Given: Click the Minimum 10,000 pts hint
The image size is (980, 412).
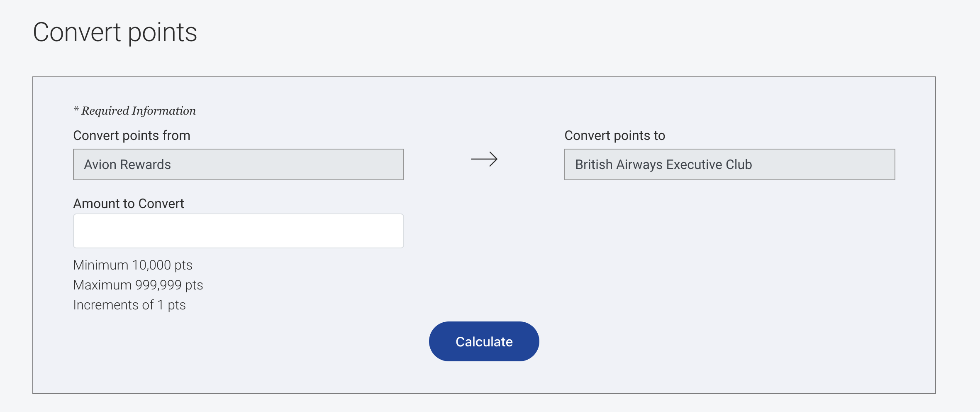Looking at the screenshot, I should pos(133,265).
